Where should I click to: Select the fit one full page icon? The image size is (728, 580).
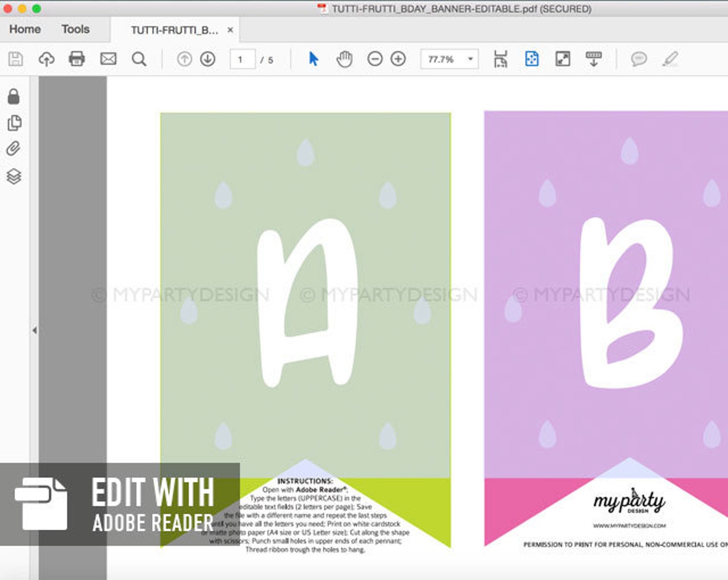click(532, 59)
